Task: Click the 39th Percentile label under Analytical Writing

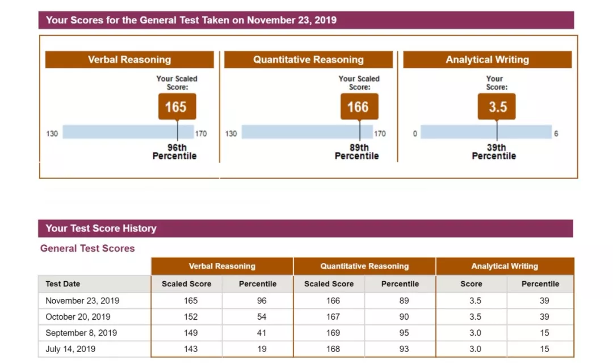Action: click(x=494, y=152)
